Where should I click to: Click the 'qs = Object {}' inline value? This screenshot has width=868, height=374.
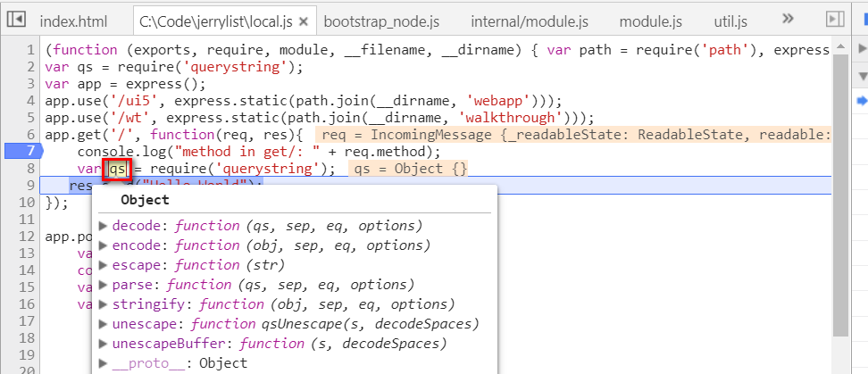(408, 169)
